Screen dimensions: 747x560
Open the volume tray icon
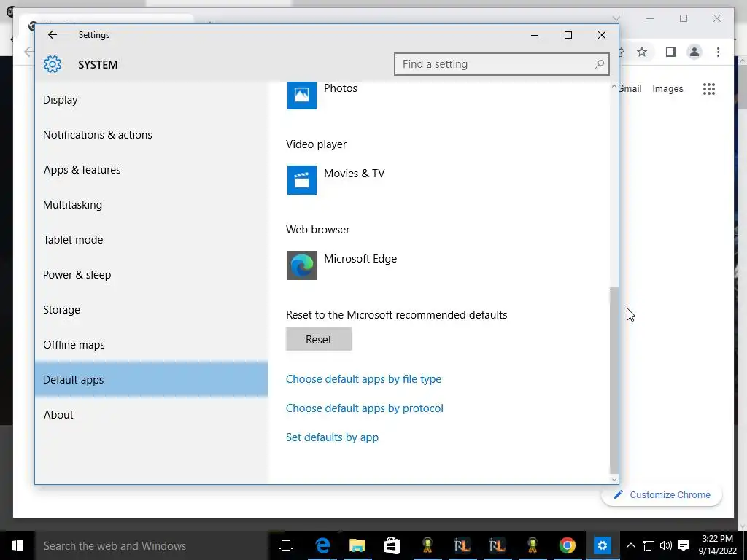[x=665, y=545]
